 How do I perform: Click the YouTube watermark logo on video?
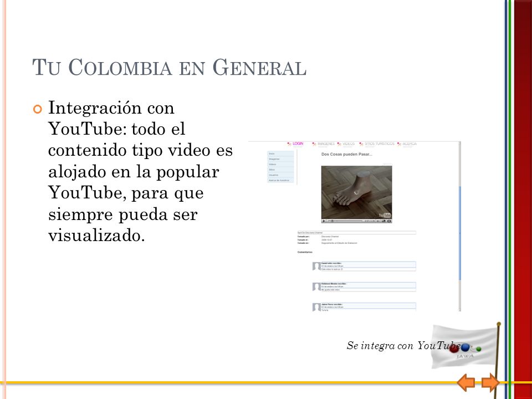[x=385, y=216]
